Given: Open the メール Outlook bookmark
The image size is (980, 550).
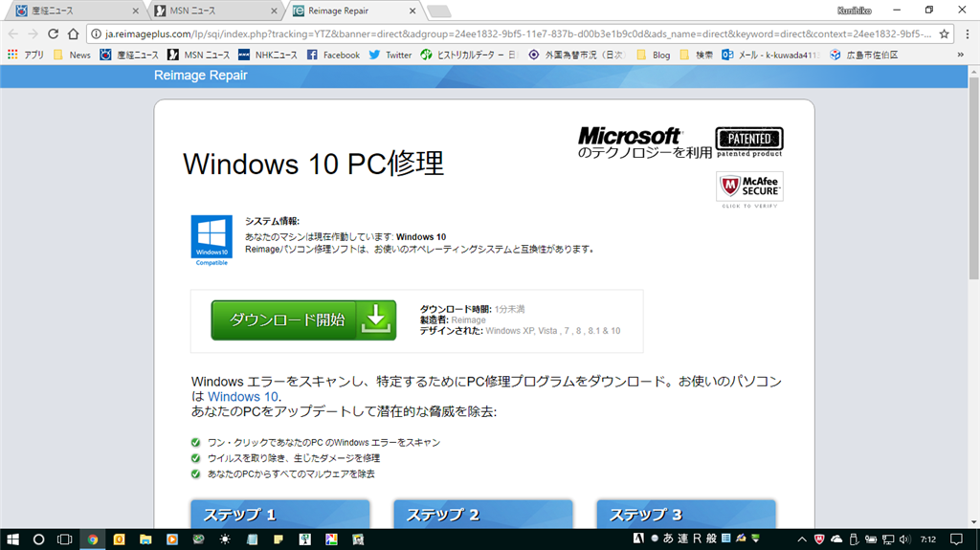Looking at the screenshot, I should pos(771,55).
